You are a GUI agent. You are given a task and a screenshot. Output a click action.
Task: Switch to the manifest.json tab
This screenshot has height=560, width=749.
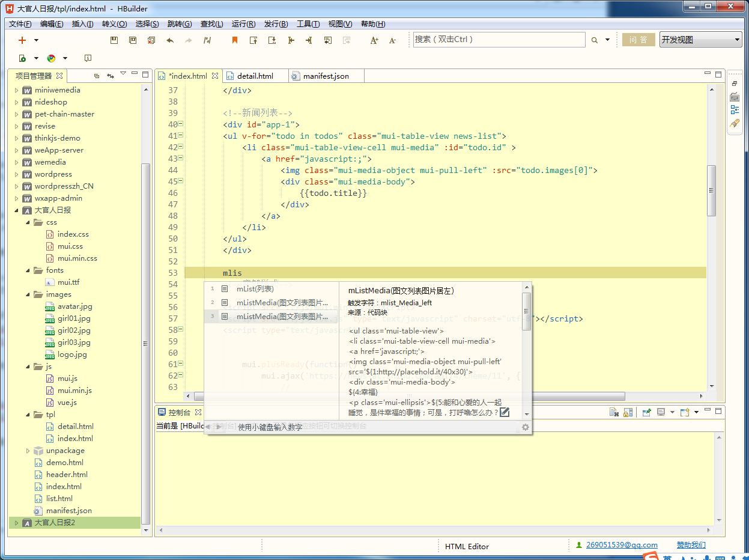coord(326,76)
